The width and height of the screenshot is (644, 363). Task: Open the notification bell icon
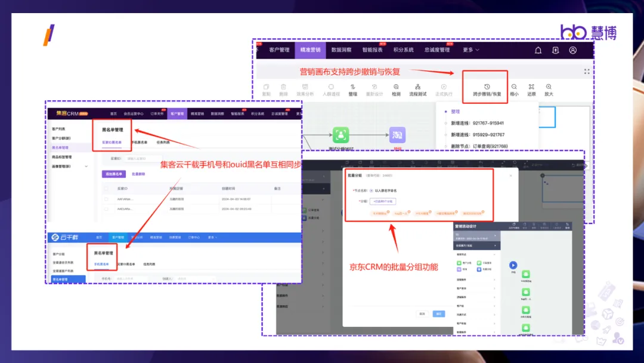538,50
